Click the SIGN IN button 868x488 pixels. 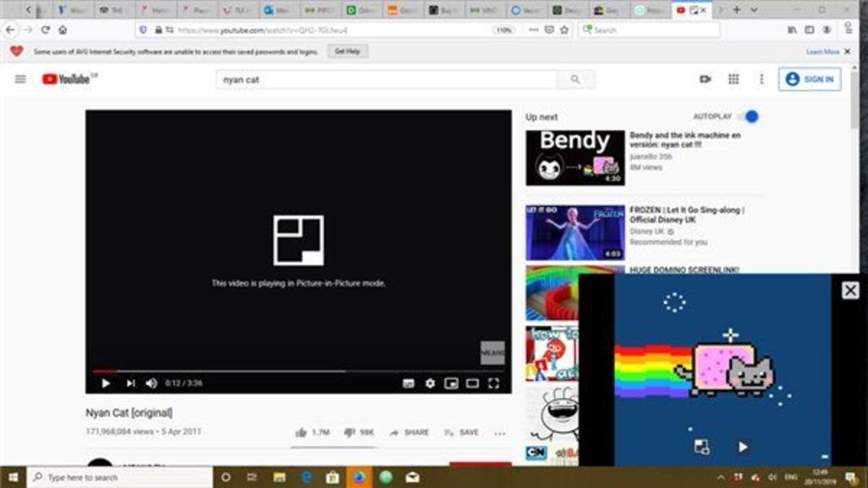pos(809,80)
